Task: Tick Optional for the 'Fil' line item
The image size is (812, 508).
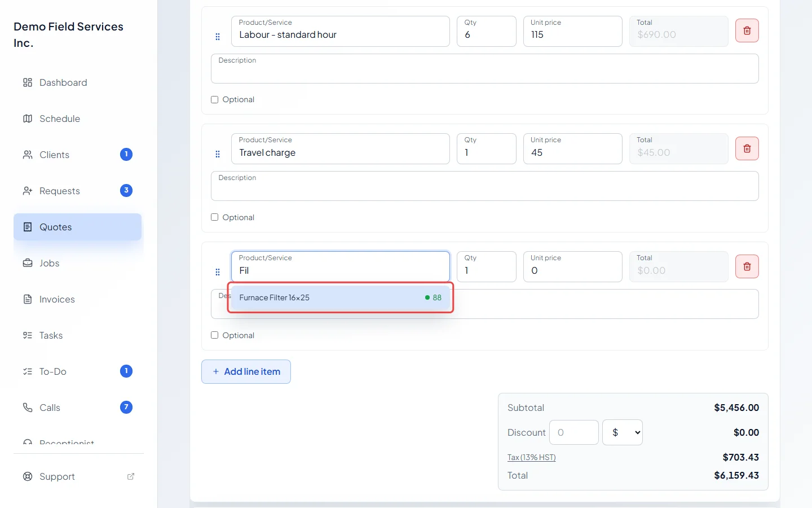Action: (x=214, y=335)
